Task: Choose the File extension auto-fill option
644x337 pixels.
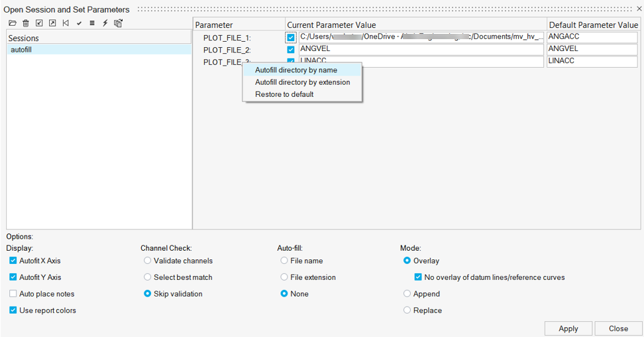Action: [x=284, y=277]
